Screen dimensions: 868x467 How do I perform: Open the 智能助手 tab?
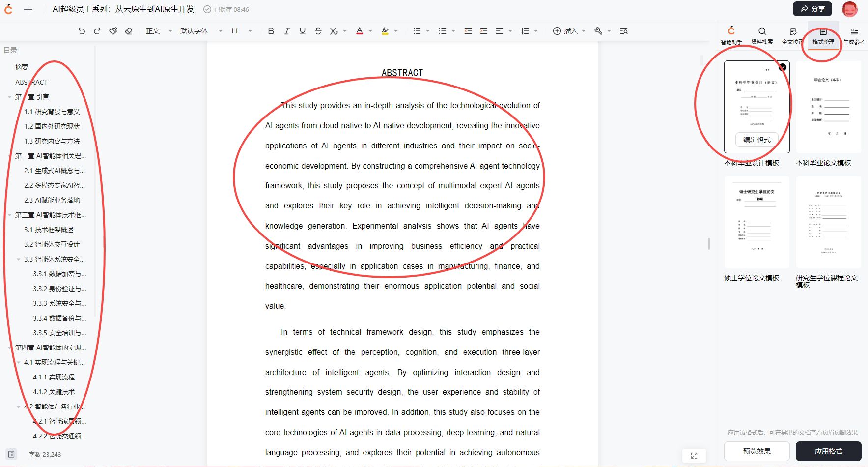(x=731, y=35)
